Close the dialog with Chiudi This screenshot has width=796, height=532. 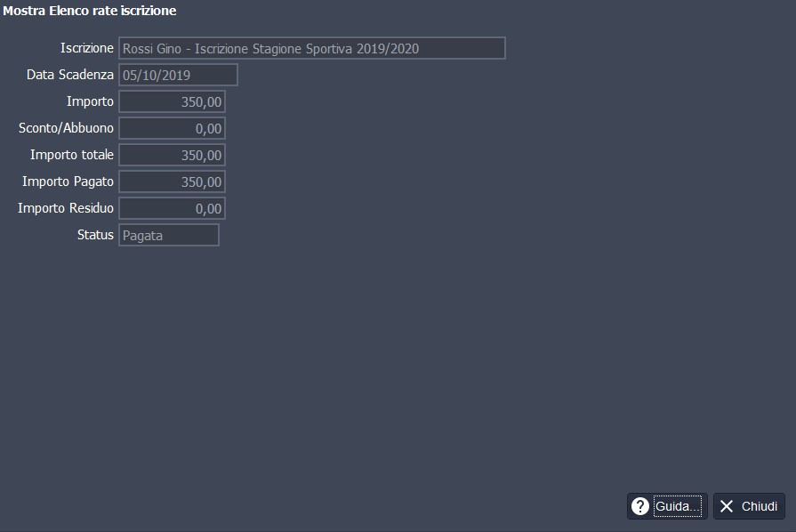749,506
